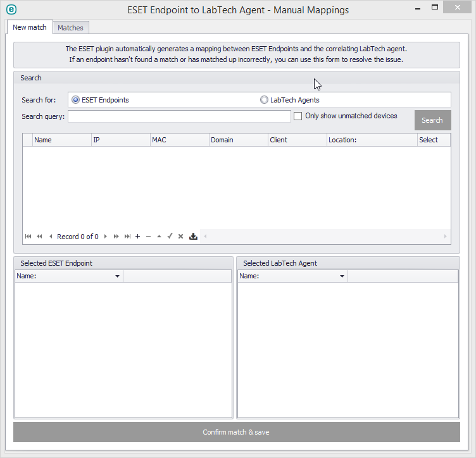Open Name dropdown in Selected ESET Endpoint
Screen dimensions: 476x458
pyautogui.click(x=117, y=276)
